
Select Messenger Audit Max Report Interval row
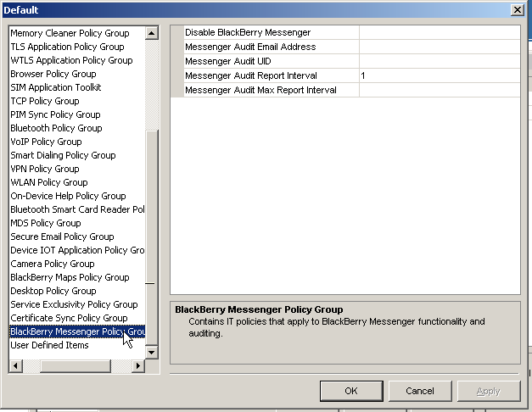click(345, 90)
